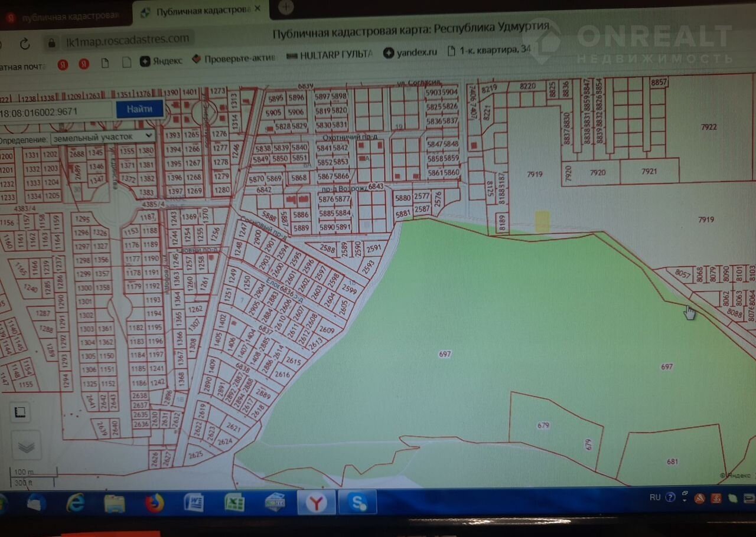Open Microsoft Word from the taskbar
756x537 pixels.
pyautogui.click(x=194, y=502)
